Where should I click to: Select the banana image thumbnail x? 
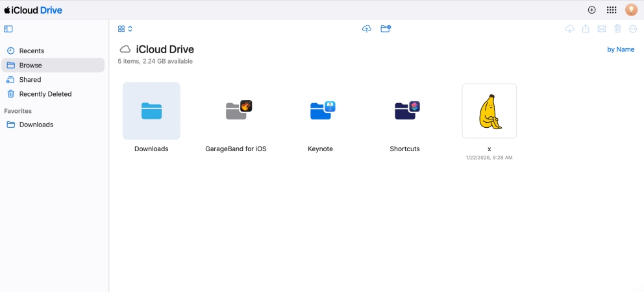489,111
